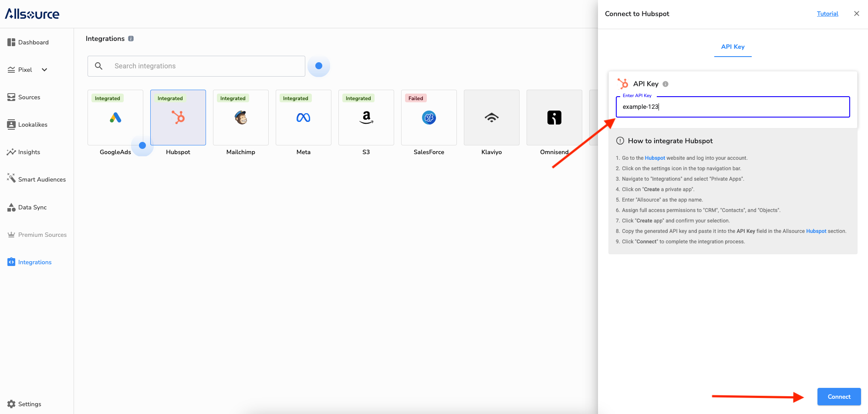This screenshot has height=414, width=868.
Task: Open the Dashboard icon in sidebar
Action: (11, 42)
